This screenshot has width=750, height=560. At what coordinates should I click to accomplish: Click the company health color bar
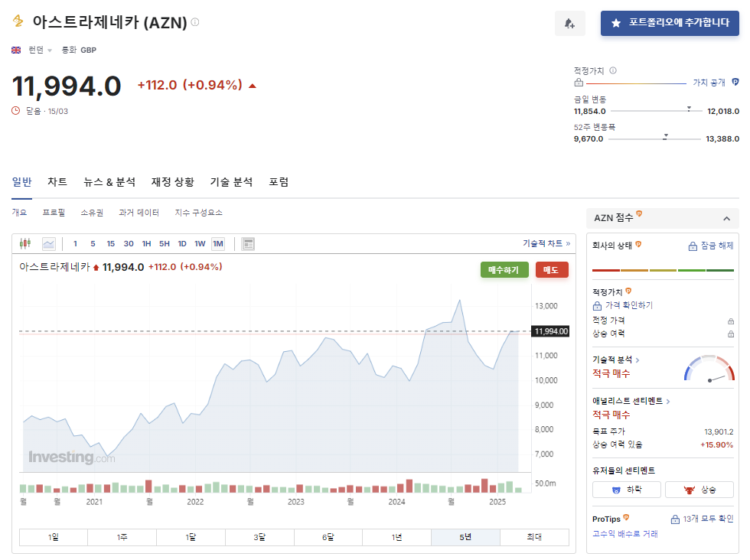tap(663, 270)
